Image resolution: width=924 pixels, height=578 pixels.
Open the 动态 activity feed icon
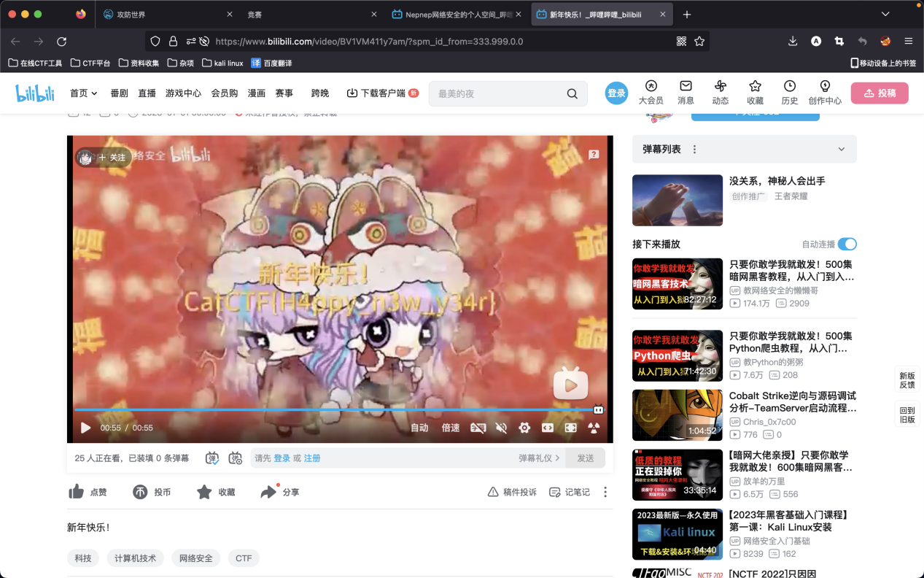721,93
